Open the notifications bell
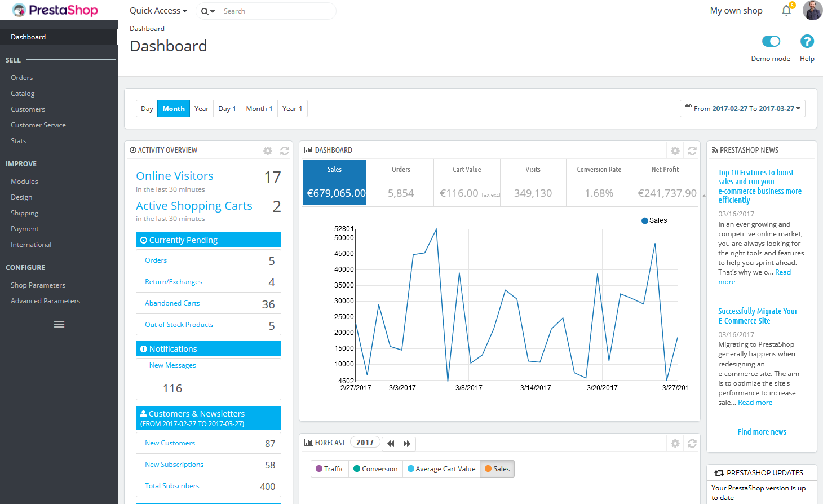 click(x=786, y=10)
